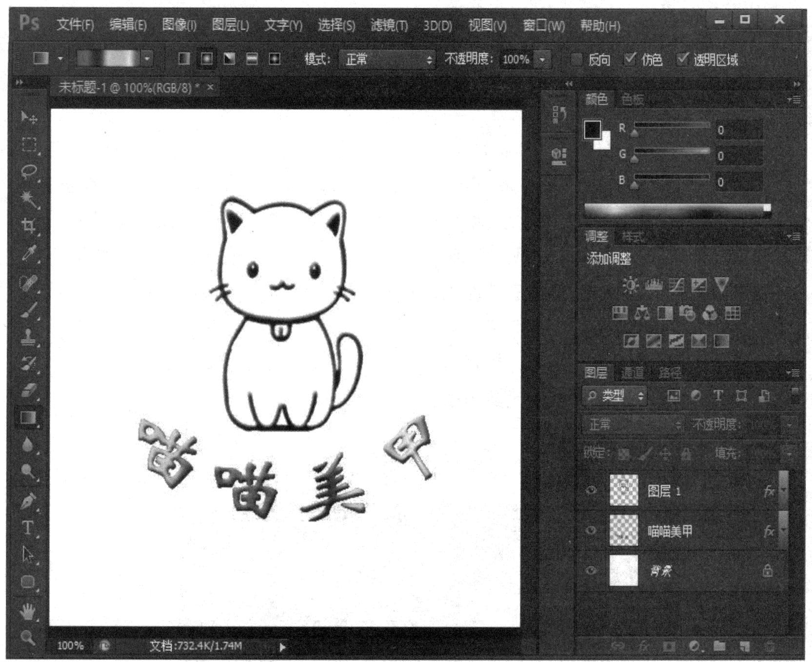This screenshot has height=662, width=812.
Task: Click the foreground color swatch
Action: pos(593,130)
